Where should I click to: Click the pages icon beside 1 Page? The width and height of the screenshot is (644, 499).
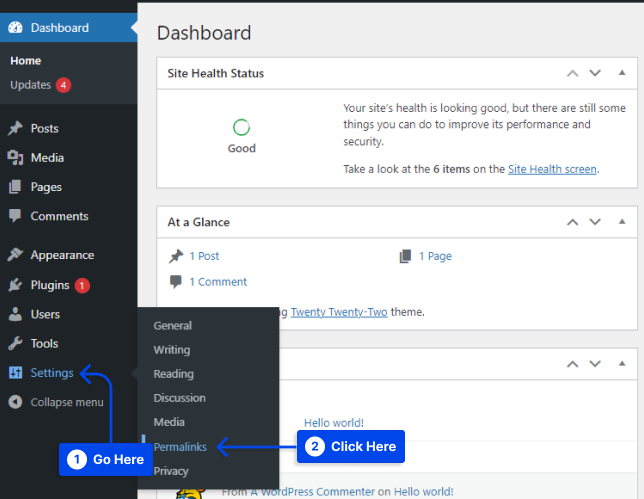(x=405, y=256)
